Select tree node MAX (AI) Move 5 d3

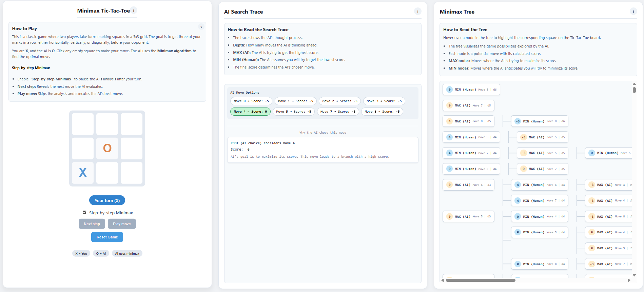click(468, 216)
